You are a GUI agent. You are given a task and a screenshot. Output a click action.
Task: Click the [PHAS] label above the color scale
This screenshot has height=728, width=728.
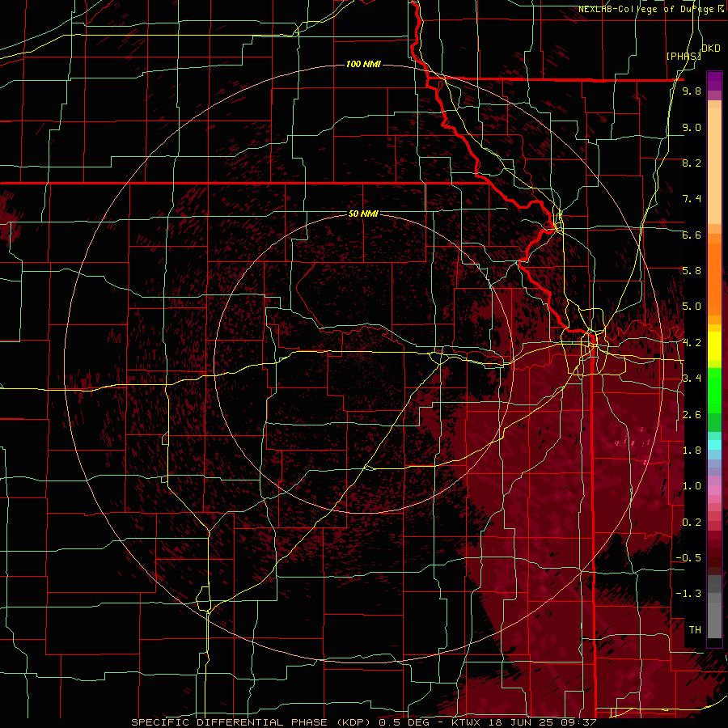684,56
